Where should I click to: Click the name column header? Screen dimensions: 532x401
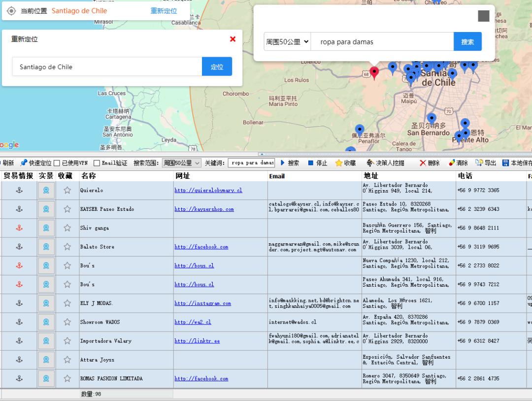(x=126, y=176)
